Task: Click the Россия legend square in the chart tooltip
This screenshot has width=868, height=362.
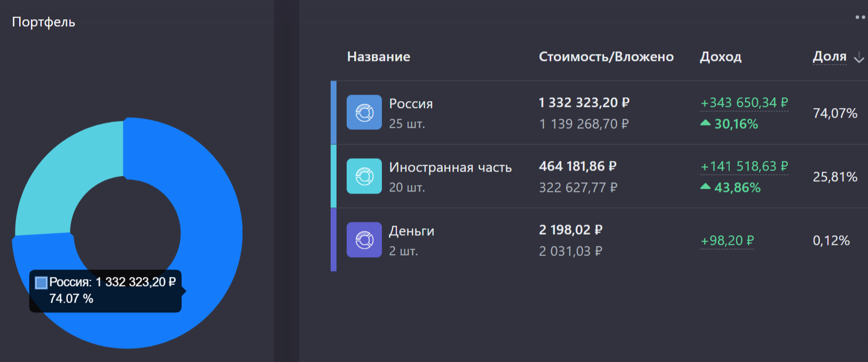Action: [x=41, y=283]
